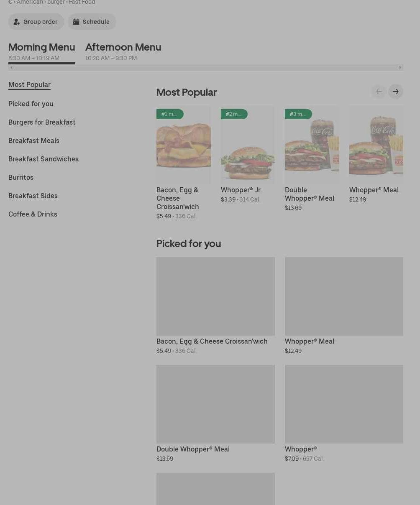Click the #2 most liked badge
The height and width of the screenshot is (505, 420).
(234, 114)
